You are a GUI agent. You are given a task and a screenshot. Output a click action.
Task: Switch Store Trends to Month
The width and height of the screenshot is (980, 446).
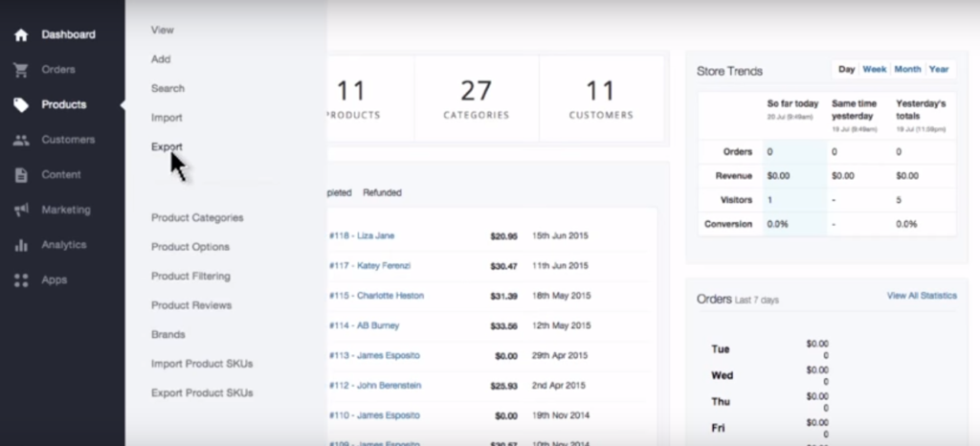pyautogui.click(x=907, y=69)
